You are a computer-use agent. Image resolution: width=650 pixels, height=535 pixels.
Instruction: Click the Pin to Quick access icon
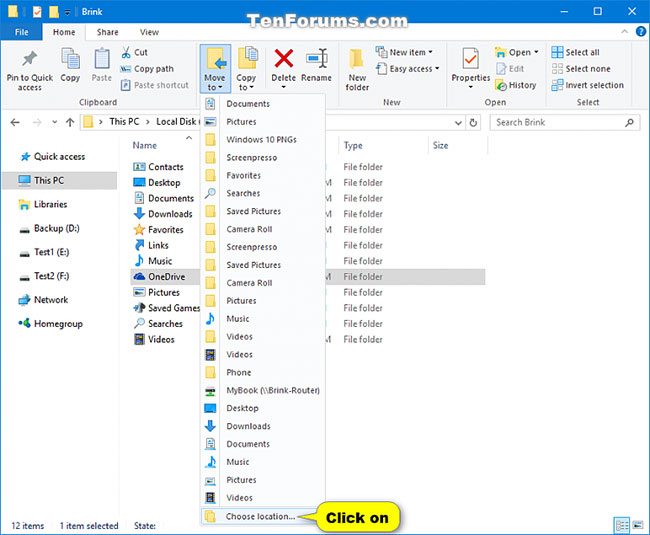[29, 59]
